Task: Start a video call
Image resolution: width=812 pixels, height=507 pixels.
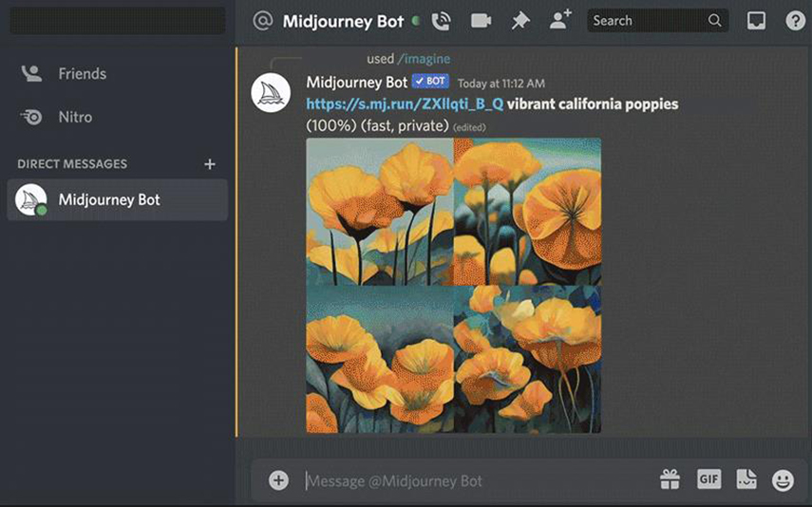Action: pyautogui.click(x=481, y=21)
